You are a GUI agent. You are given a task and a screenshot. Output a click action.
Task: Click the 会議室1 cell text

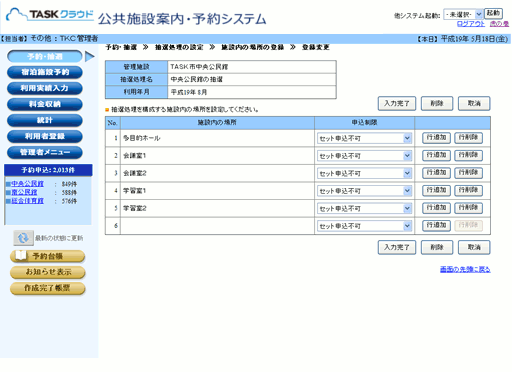click(135, 156)
